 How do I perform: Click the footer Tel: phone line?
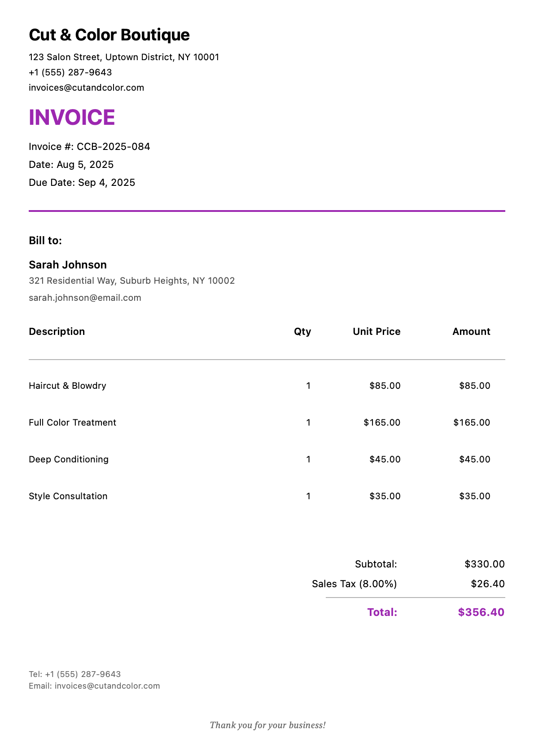[x=75, y=674]
